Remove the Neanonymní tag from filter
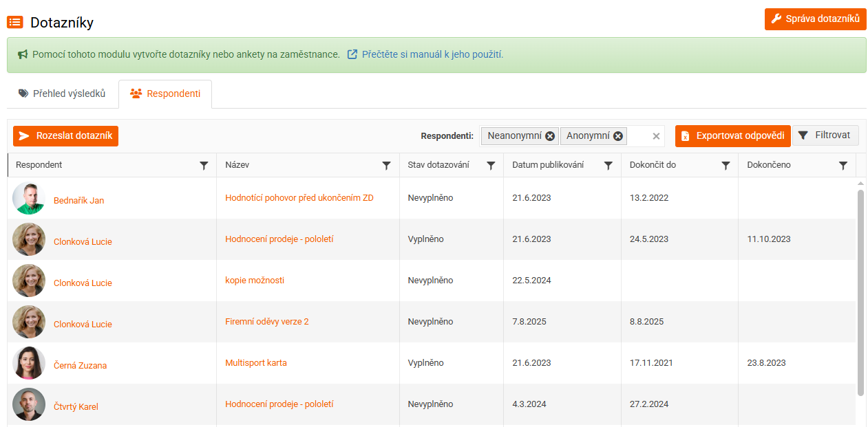Screen dimensions: 868x427 [x=550, y=136]
